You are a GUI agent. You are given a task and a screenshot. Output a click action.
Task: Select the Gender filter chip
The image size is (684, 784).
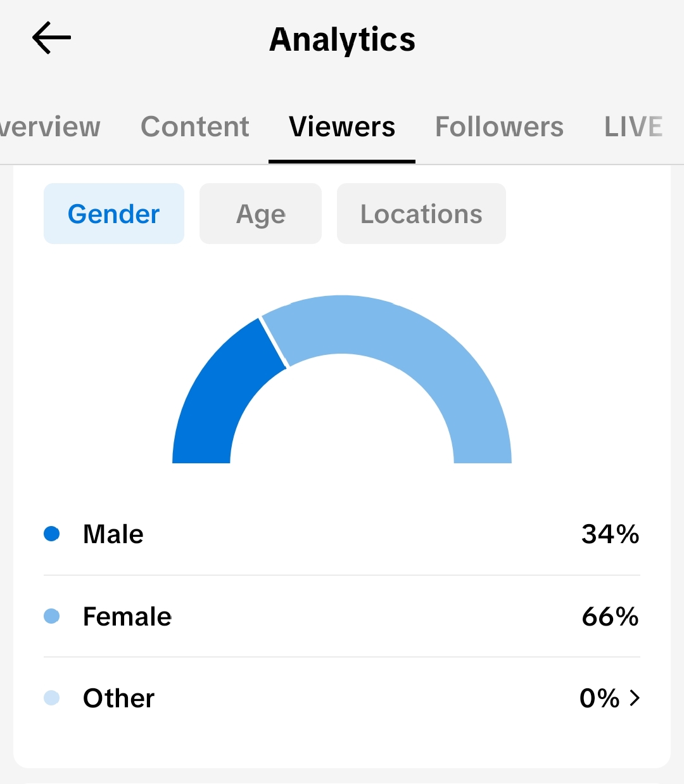click(114, 214)
